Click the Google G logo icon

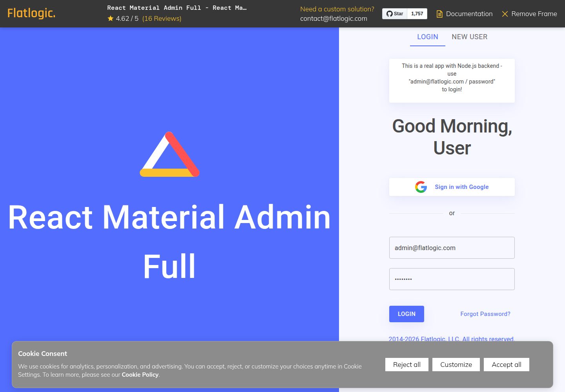pos(421,187)
